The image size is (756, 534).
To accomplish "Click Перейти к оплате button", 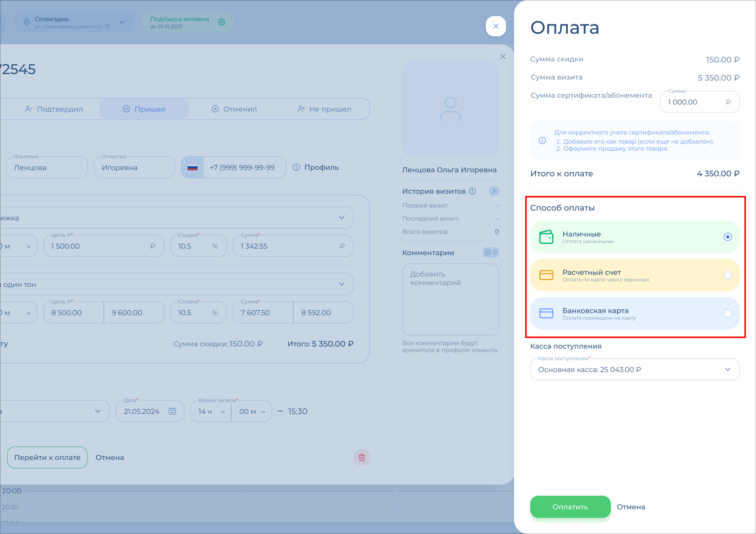I will click(47, 457).
